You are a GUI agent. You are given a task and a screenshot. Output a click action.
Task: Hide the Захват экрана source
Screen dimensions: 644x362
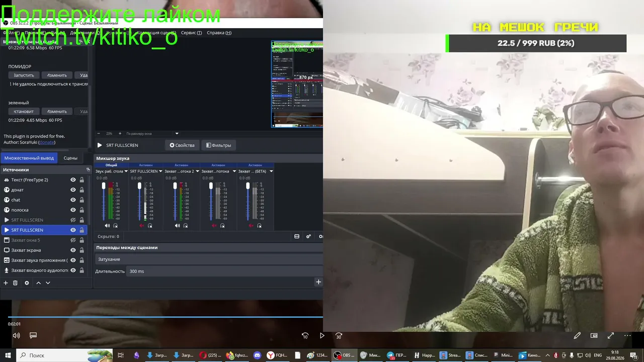tap(73, 250)
